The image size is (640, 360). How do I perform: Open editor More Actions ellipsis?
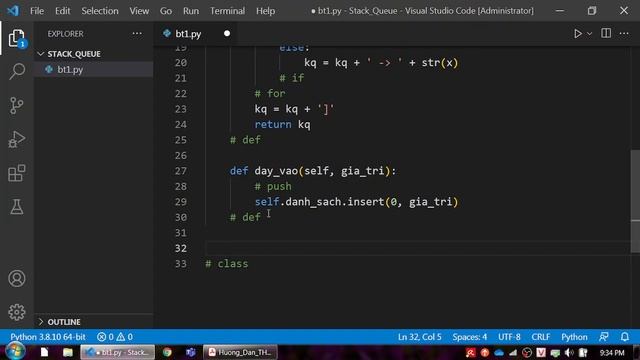(x=624, y=33)
